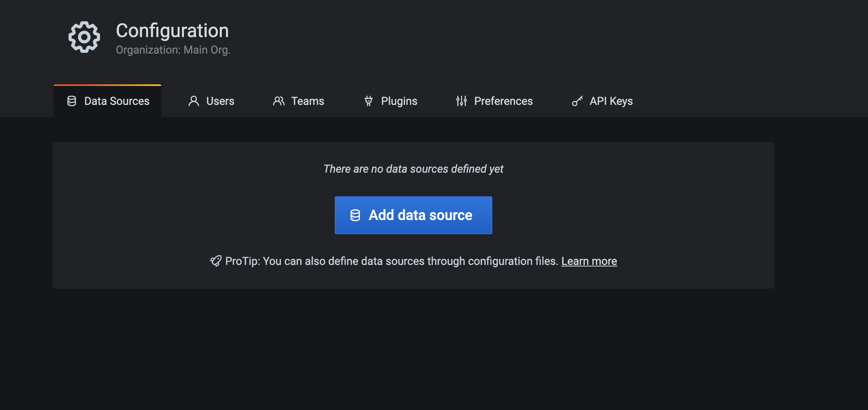Click the single-person icon beside Users
The height and width of the screenshot is (410, 868).
point(193,101)
